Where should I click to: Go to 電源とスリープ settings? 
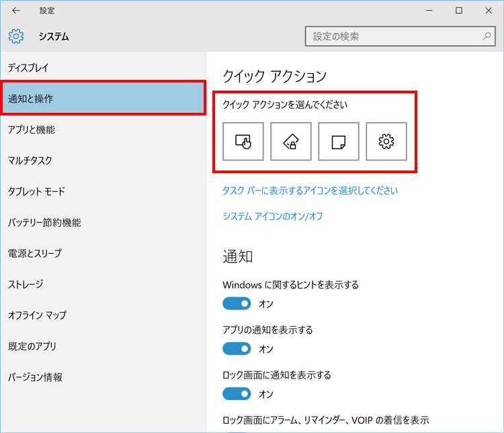pos(34,253)
